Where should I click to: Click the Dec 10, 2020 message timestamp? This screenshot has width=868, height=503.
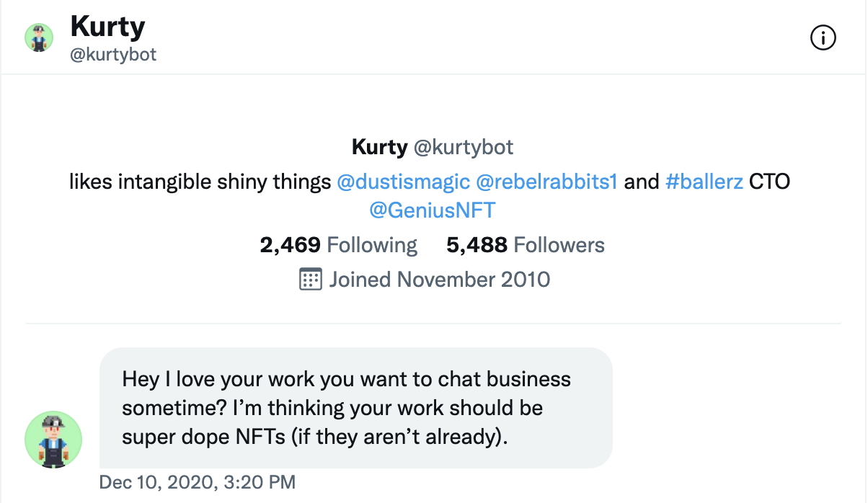(198, 482)
